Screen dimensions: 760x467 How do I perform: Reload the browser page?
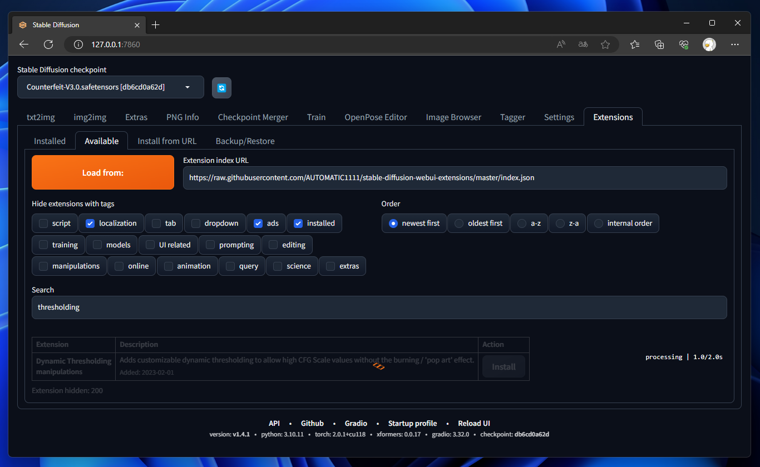coord(48,44)
